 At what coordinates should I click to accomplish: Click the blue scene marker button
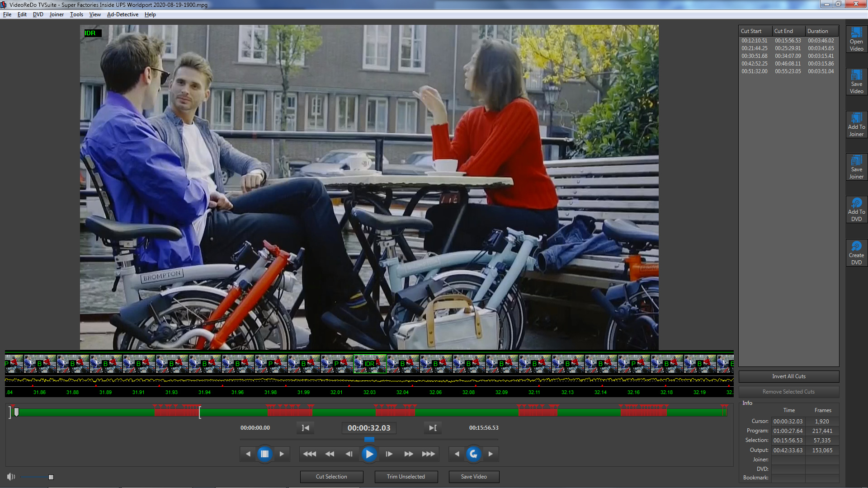pos(265,454)
